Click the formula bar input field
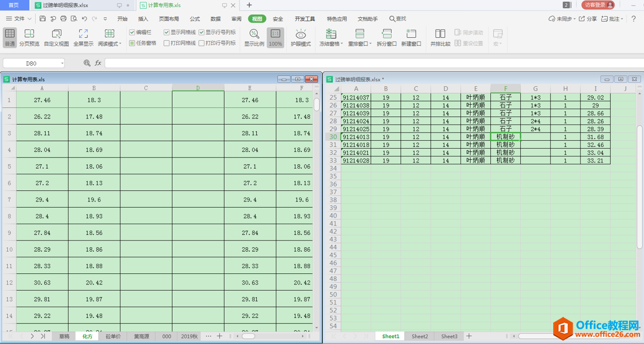 click(x=374, y=63)
